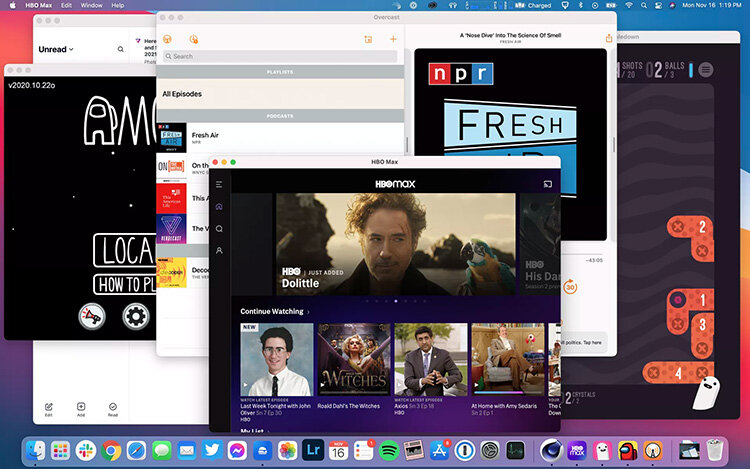Click the Edit icon in bottom toolbar
750x469 pixels.
pyautogui.click(x=49, y=409)
